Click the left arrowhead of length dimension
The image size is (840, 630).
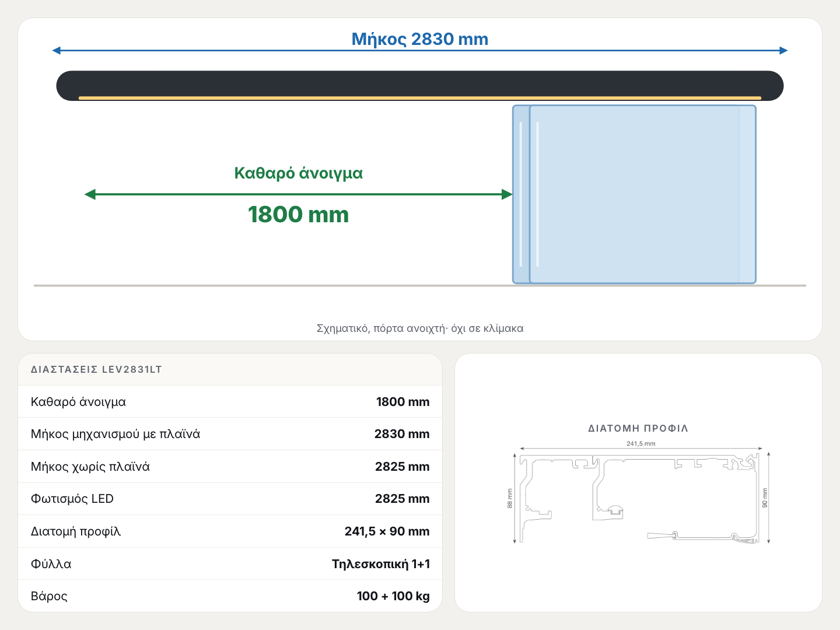57,51
